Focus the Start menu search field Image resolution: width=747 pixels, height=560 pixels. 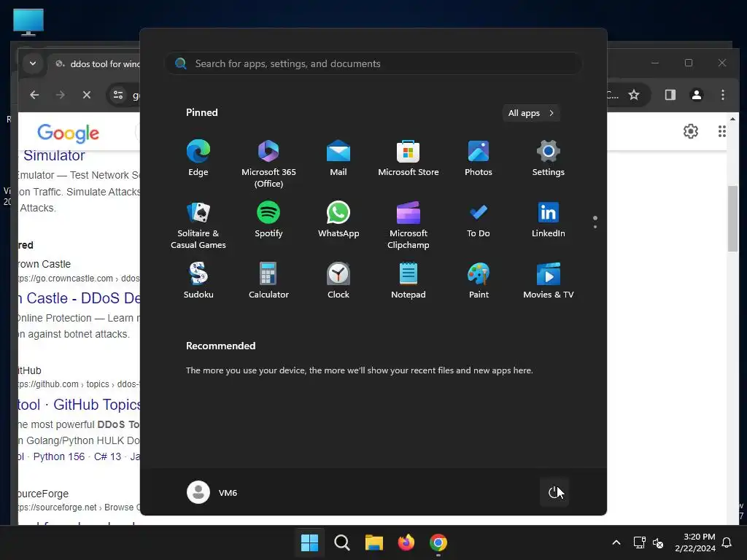(x=373, y=63)
